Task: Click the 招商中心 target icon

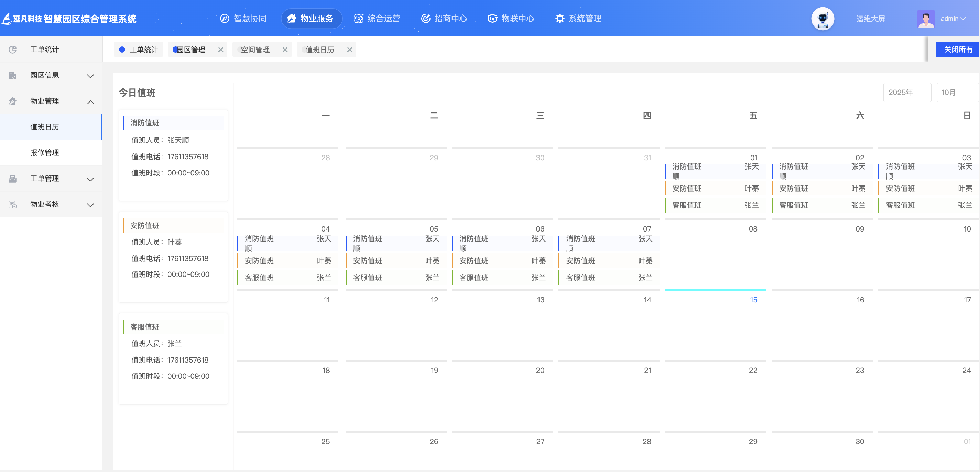Action: pyautogui.click(x=425, y=18)
